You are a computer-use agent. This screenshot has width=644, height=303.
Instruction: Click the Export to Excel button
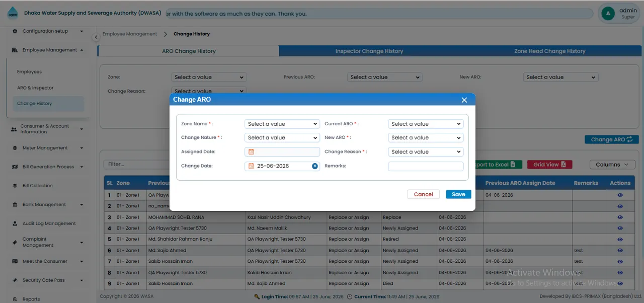[x=495, y=165]
